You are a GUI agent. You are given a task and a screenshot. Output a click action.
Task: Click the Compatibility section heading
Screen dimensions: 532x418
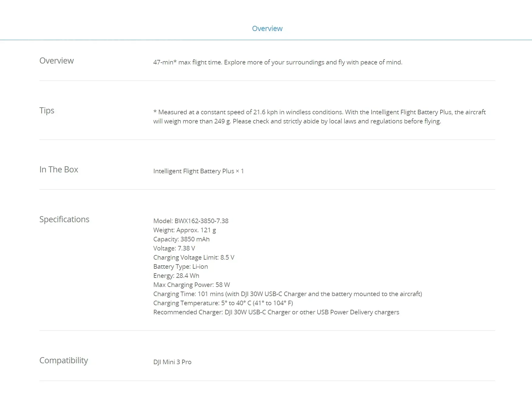tap(63, 361)
